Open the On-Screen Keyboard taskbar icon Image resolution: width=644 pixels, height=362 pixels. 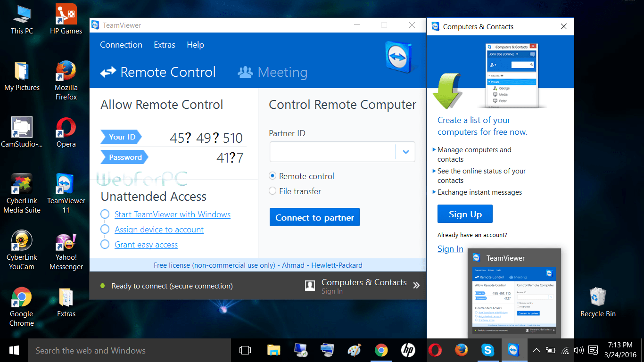[x=327, y=350]
